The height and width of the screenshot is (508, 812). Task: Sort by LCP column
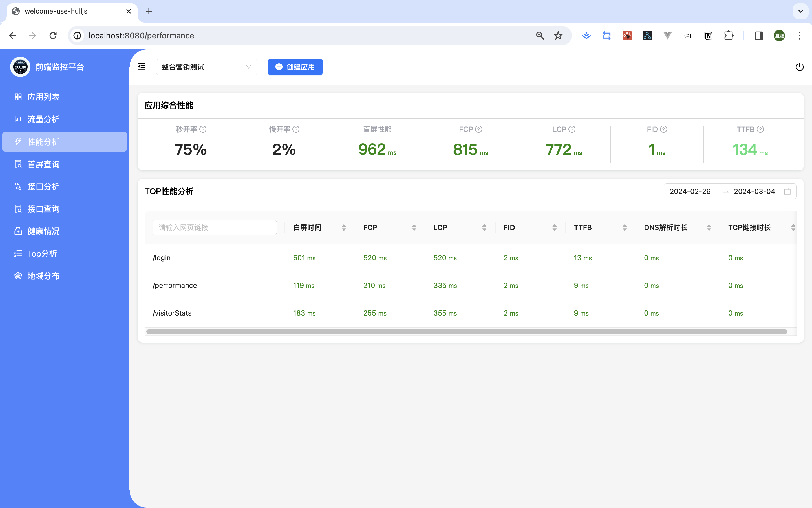coord(484,227)
